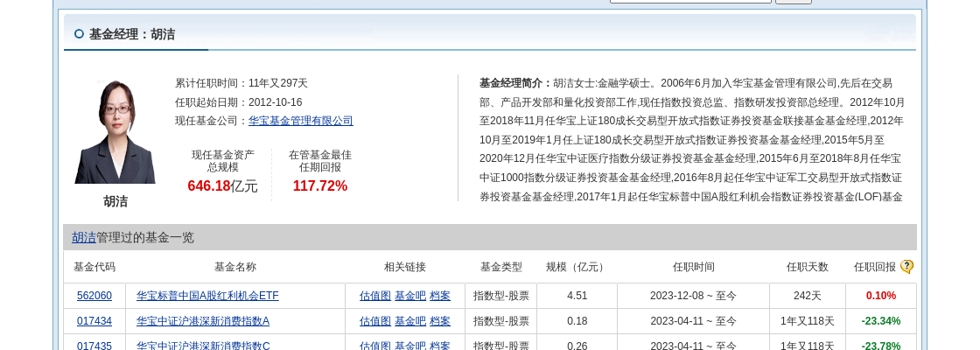Open the 华宝中证沪港深新消费指数C fund page
This screenshot has width=980, height=350.
203,346
